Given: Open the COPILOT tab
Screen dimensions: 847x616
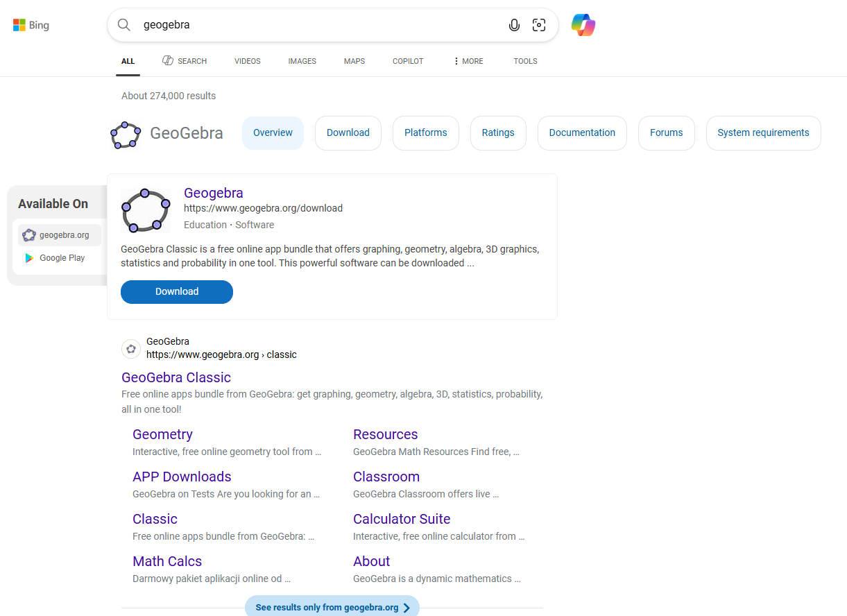Looking at the screenshot, I should (408, 61).
